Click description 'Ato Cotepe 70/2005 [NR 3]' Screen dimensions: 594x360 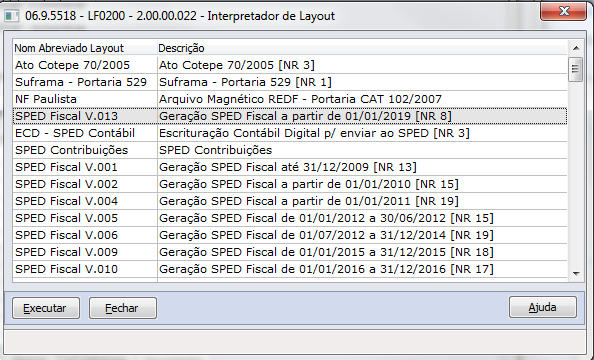tap(237, 65)
